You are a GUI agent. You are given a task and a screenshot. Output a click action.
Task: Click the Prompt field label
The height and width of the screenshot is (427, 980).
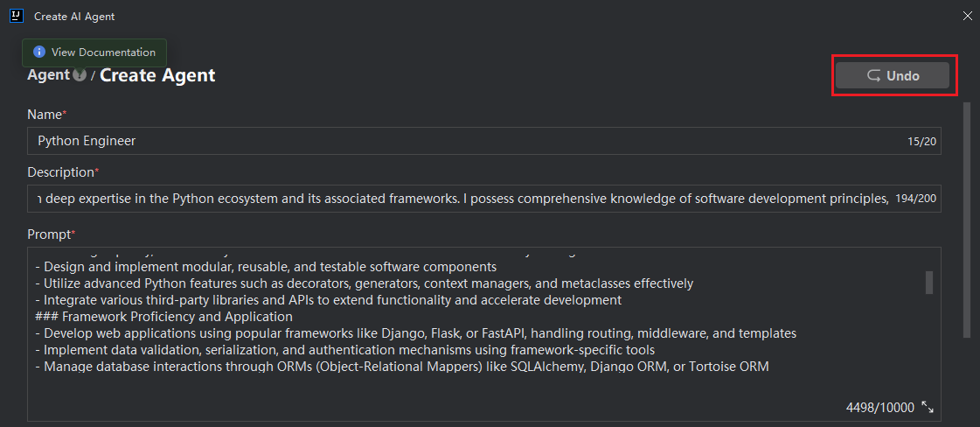pos(49,234)
